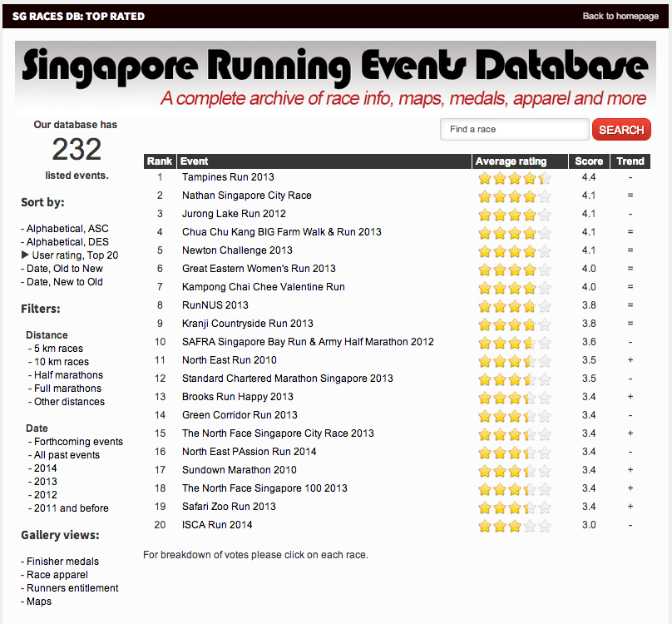Open Brooks Run Happy 2013 event

[238, 397]
